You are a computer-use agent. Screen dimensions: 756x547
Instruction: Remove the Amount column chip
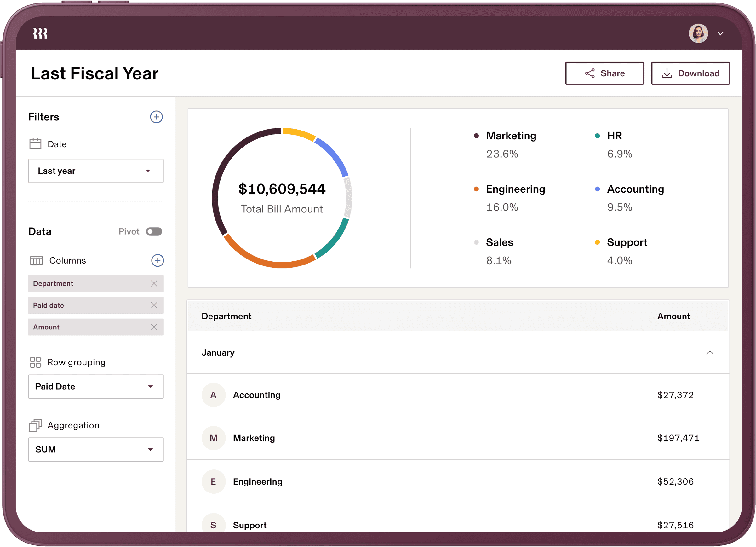(154, 327)
